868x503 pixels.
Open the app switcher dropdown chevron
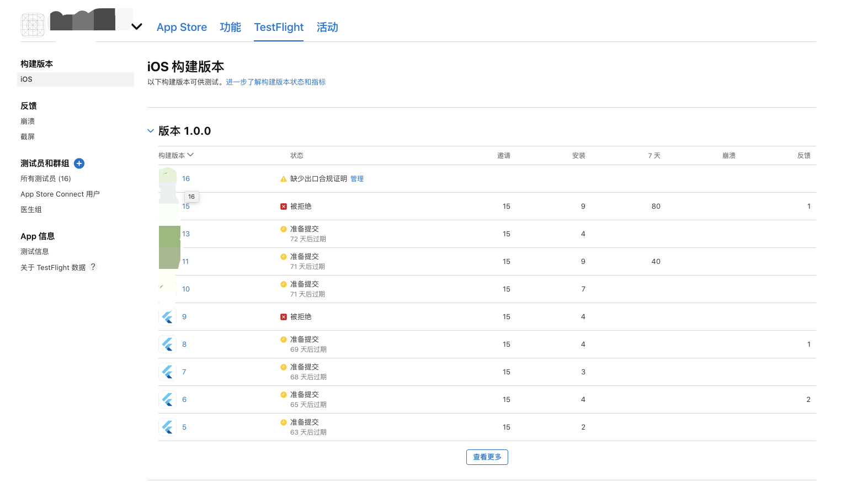coord(137,27)
